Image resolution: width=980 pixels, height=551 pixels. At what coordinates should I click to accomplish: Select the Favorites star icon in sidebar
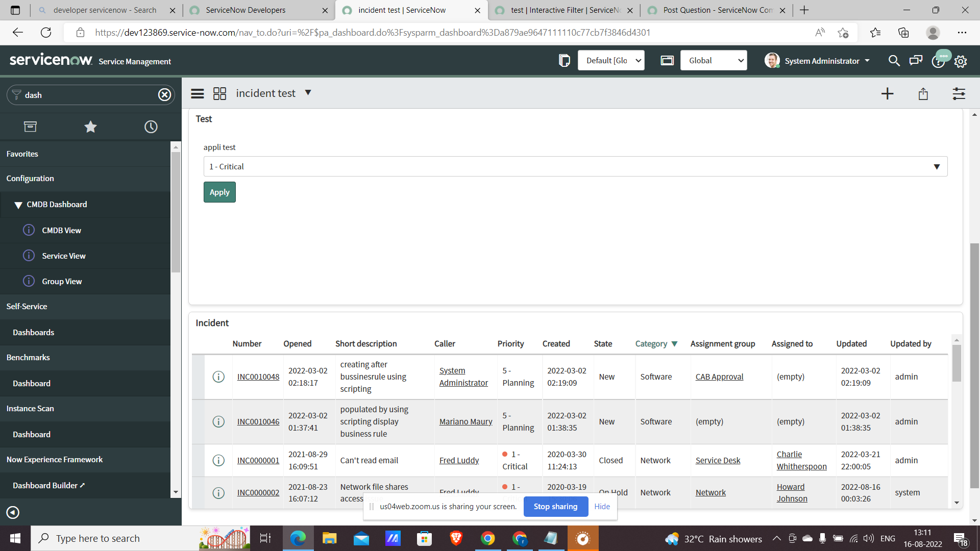[x=90, y=127]
